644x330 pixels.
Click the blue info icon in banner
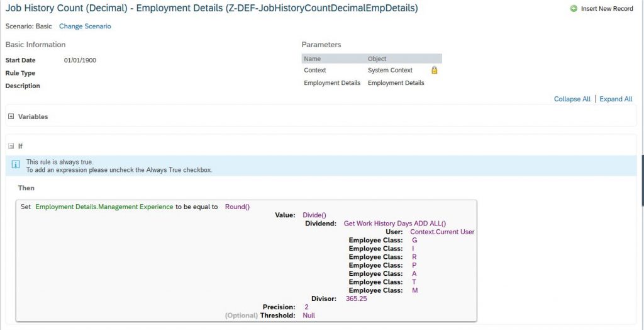tap(15, 164)
